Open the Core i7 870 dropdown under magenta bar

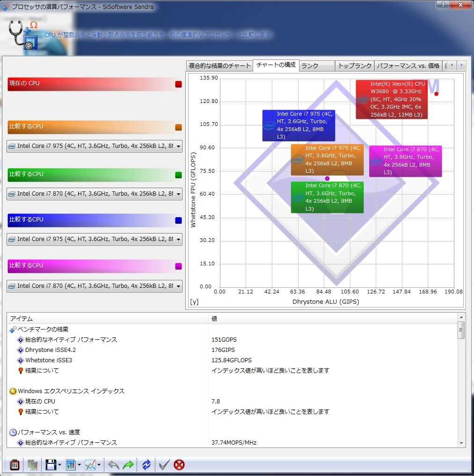pos(95,286)
